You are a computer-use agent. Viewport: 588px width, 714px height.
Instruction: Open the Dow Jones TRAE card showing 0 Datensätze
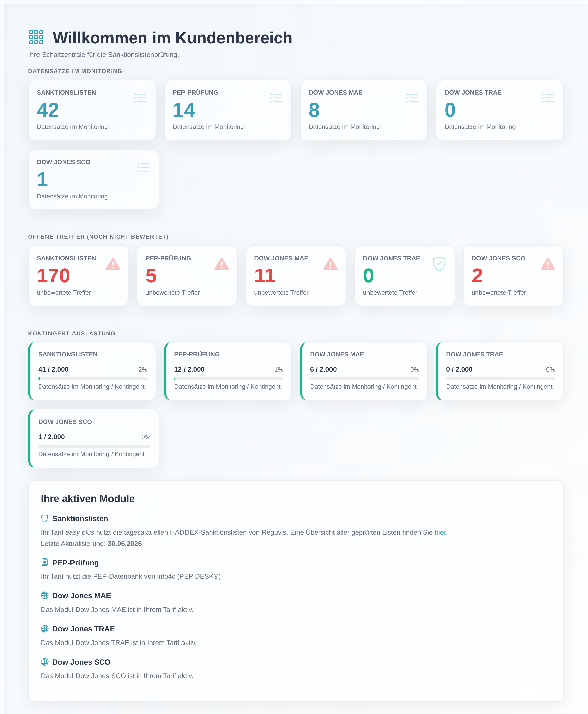pyautogui.click(x=500, y=111)
